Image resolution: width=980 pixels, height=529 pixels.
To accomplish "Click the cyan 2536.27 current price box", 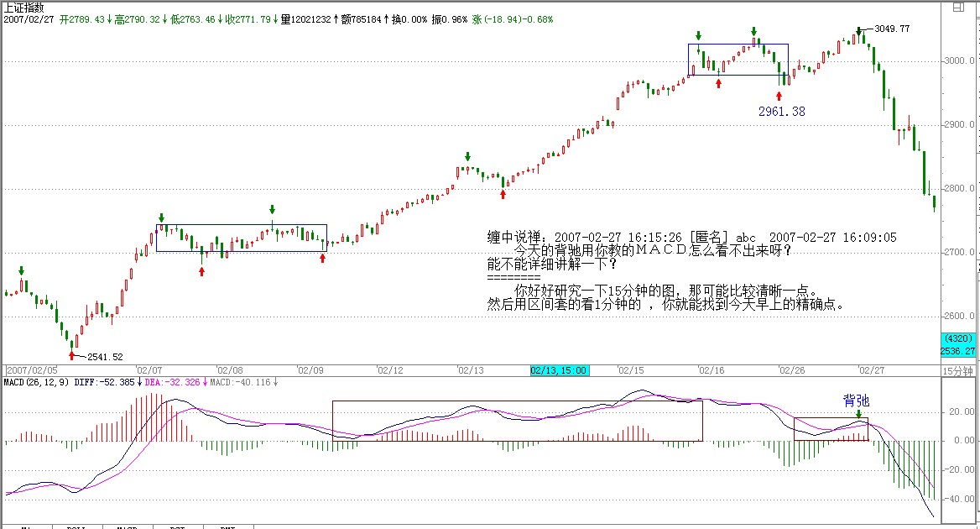I will coord(957,351).
